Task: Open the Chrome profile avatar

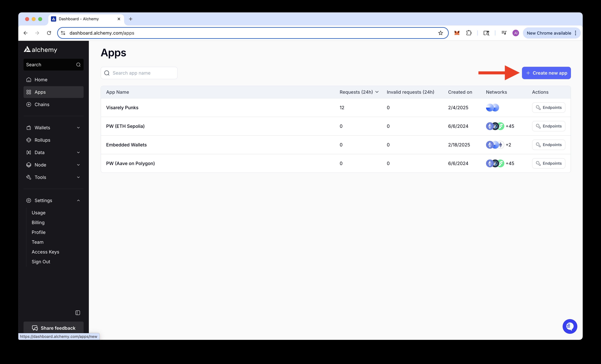Action: tap(515, 33)
